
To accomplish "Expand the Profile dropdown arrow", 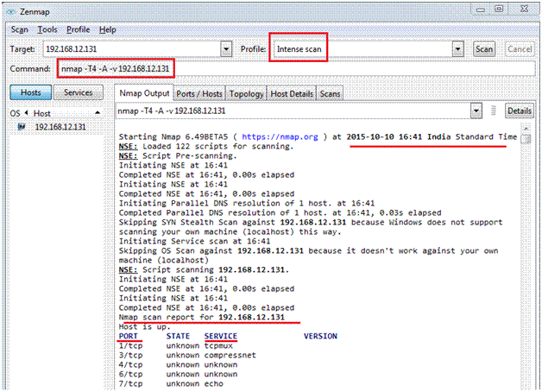I will tap(457, 49).
